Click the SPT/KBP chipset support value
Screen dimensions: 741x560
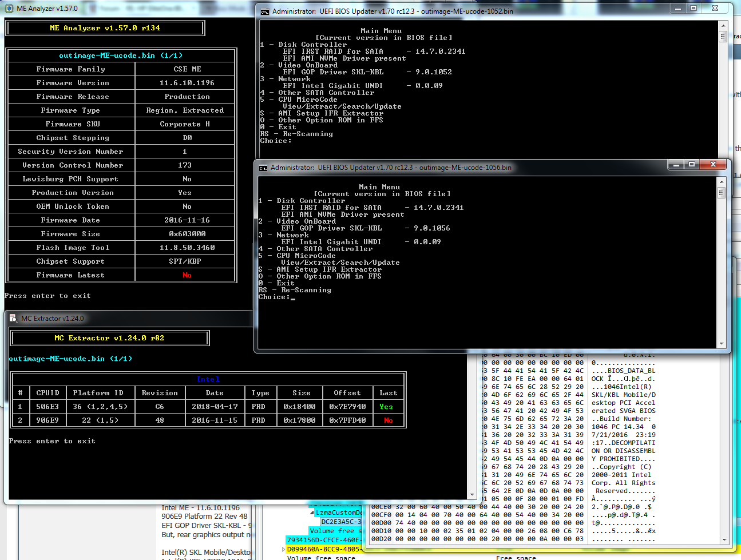point(185,261)
